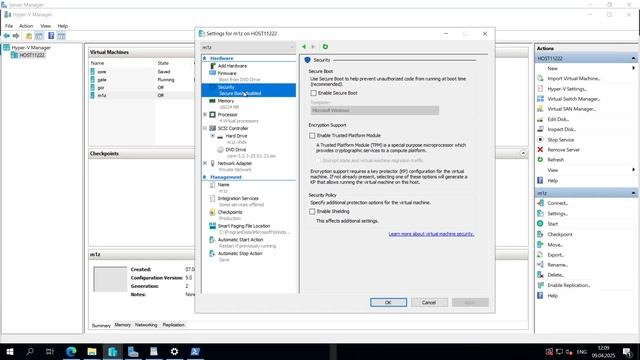This screenshot has height=360, width=640.
Task: Click blue help icon in Hyper-V toolbar
Action: coord(51,36)
